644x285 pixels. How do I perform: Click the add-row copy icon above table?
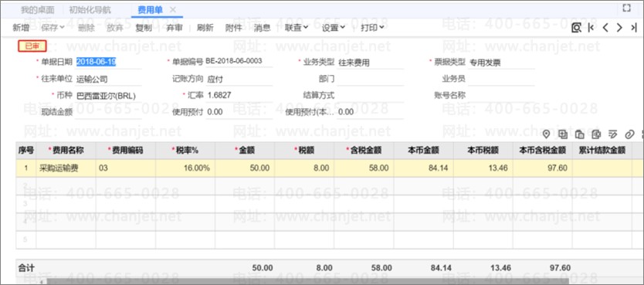pos(563,134)
